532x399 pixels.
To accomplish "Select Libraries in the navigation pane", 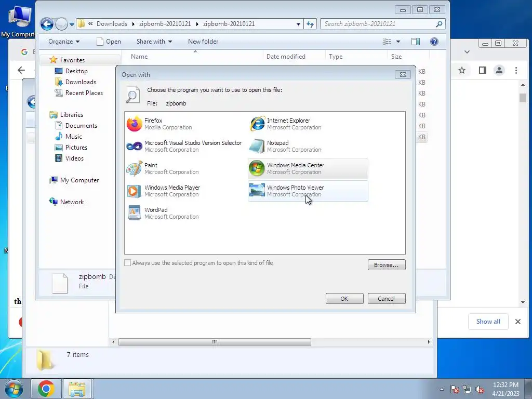I will [x=71, y=115].
